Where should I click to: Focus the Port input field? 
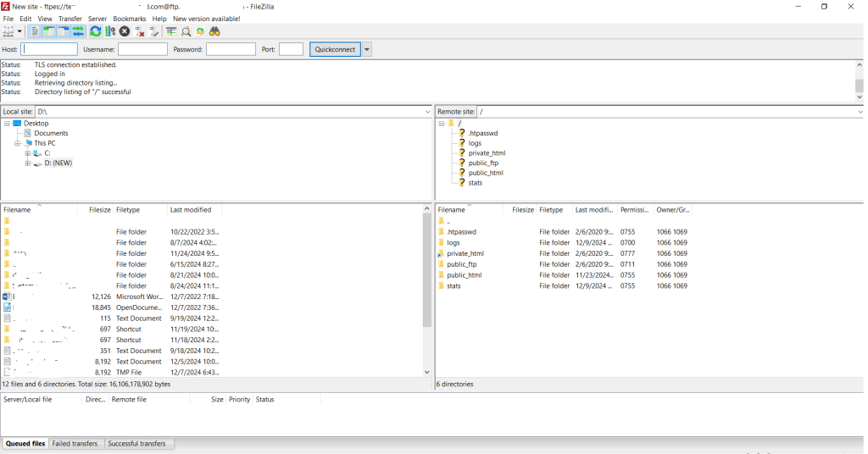coord(292,49)
